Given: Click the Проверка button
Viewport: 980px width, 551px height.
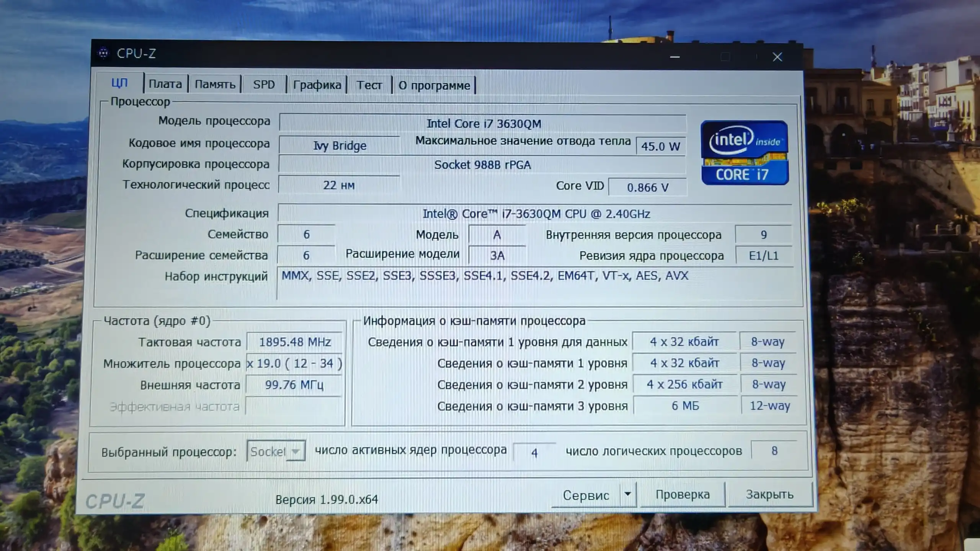Looking at the screenshot, I should (683, 494).
